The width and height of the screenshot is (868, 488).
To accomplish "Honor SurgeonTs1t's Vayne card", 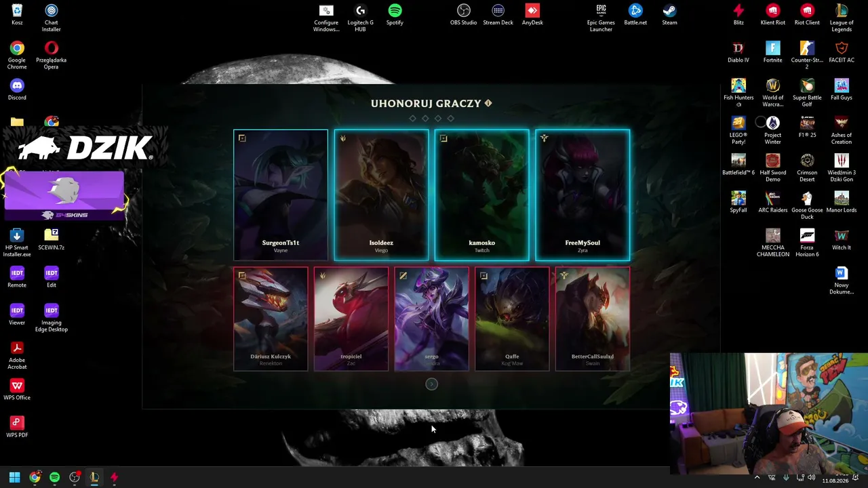I will 281,195.
